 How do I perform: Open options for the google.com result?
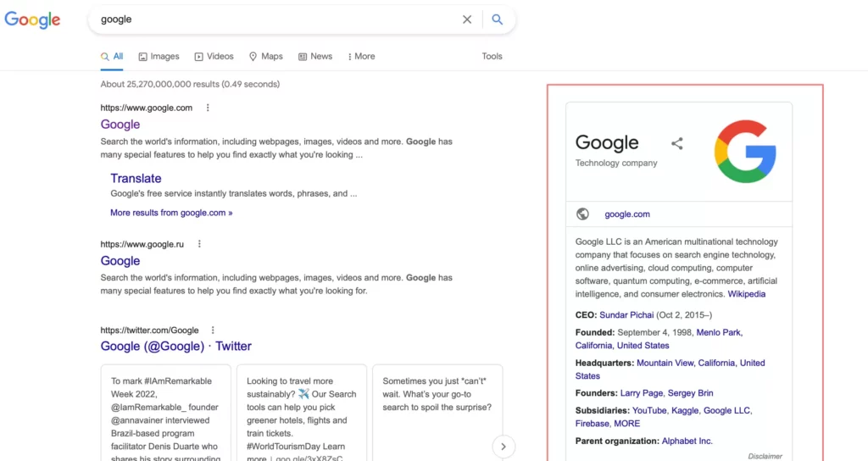point(208,108)
